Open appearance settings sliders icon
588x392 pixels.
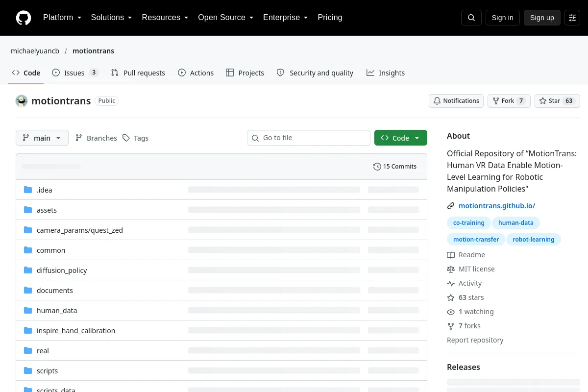(x=572, y=18)
